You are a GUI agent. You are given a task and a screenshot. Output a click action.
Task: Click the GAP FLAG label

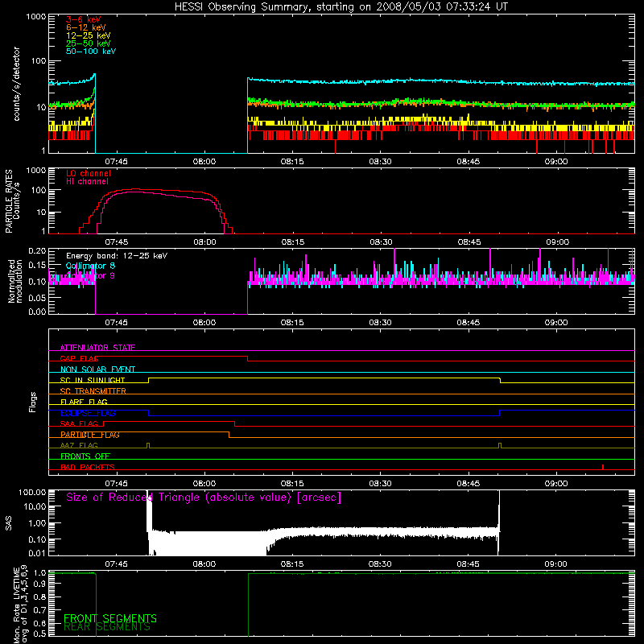[x=79, y=358]
